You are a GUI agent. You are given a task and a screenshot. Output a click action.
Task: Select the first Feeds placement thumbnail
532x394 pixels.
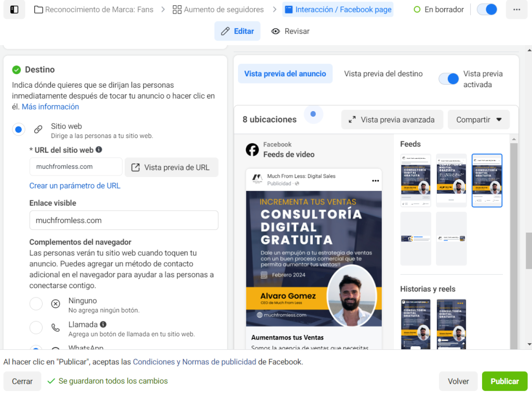click(416, 180)
